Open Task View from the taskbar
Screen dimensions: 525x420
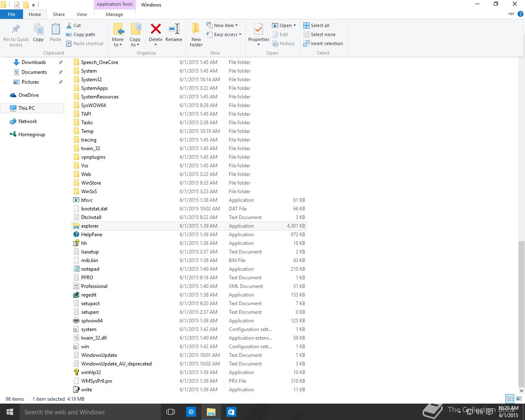(171, 412)
